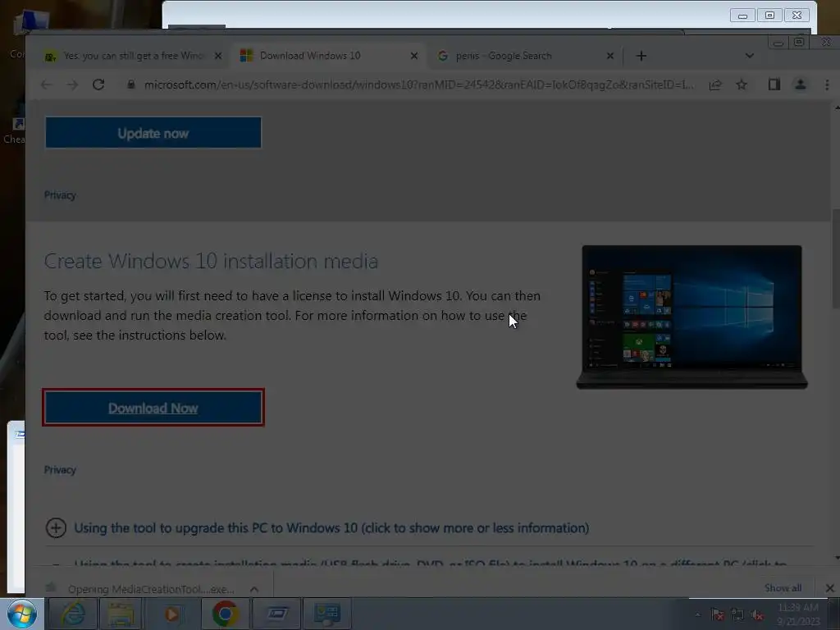Screen dimensions: 840x630
Task: Open Internet Explorer from taskbar
Action: (73, 614)
